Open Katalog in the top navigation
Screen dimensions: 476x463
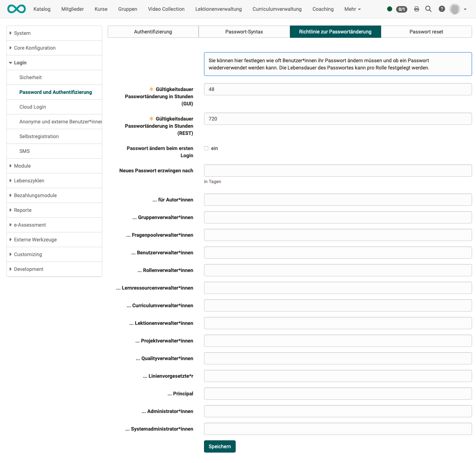click(42, 9)
